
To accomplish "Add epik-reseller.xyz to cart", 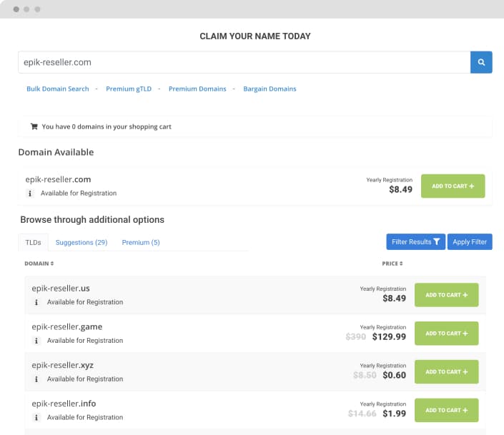I will (447, 371).
